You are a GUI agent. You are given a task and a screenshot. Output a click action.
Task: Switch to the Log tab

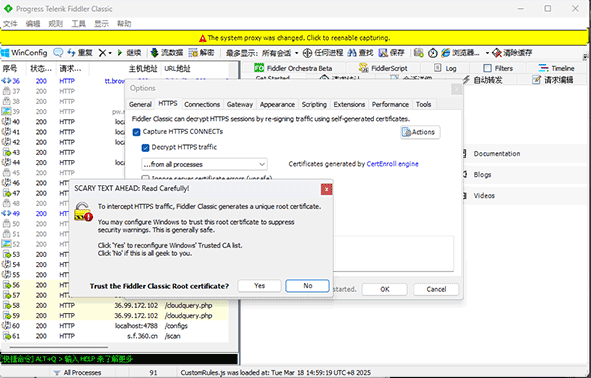[x=445, y=68]
